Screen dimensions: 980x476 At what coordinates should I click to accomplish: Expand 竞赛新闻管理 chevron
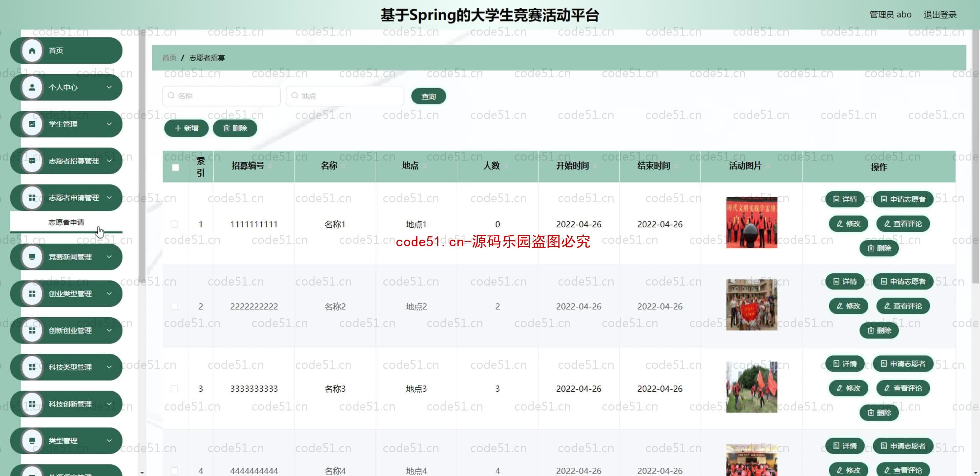[109, 257]
